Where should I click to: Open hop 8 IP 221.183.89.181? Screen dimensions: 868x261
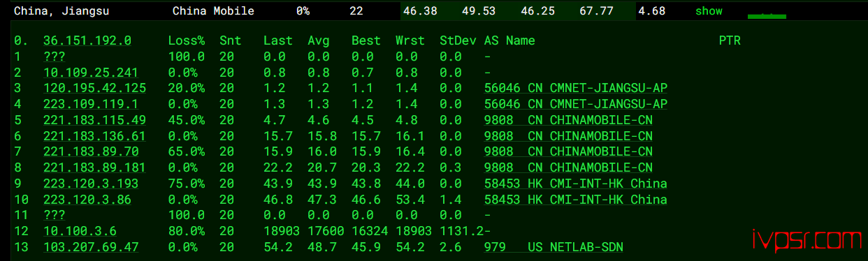click(x=94, y=167)
